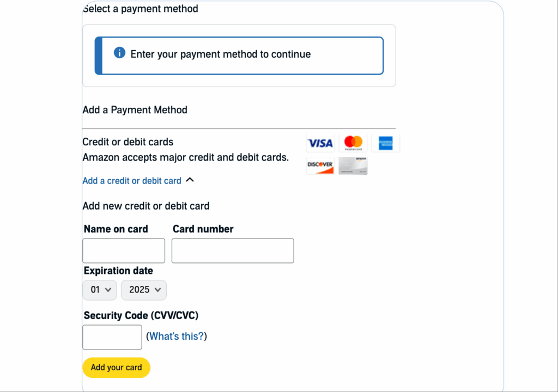Click the "Add a credit or debit card" link
558x392 pixels.
point(131,181)
